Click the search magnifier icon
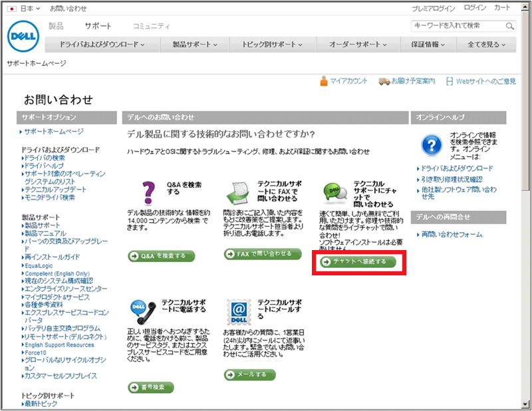The height and width of the screenshot is (411, 532). pyautogui.click(x=509, y=26)
